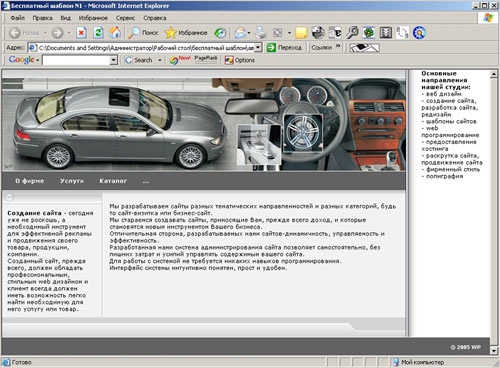
Task: Click the wheel rim thumbnail image
Action: [303, 133]
